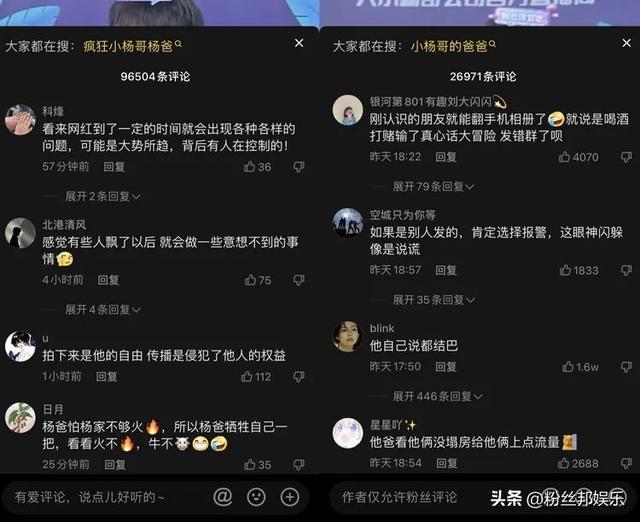
Task: Toggle like on u's comment with 112 likes
Action: coord(256,376)
